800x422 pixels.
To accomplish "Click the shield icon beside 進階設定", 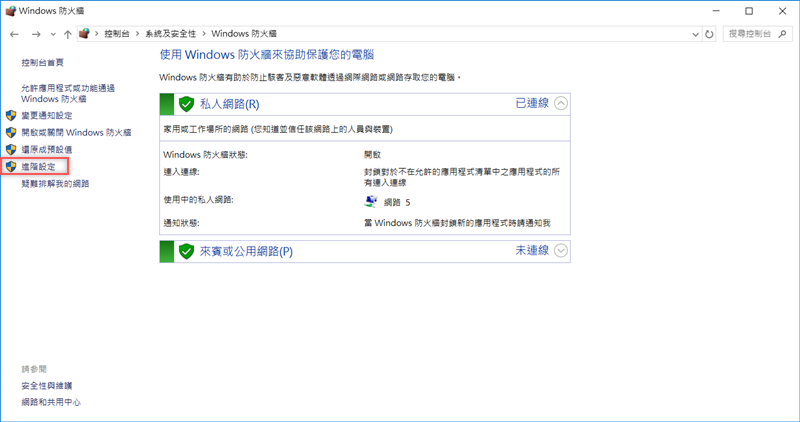I will coord(11,166).
